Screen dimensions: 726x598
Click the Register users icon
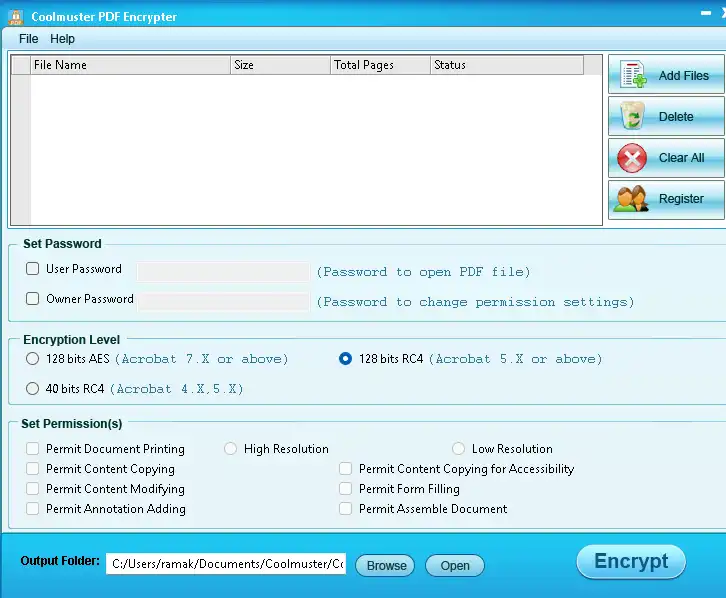[x=633, y=199]
